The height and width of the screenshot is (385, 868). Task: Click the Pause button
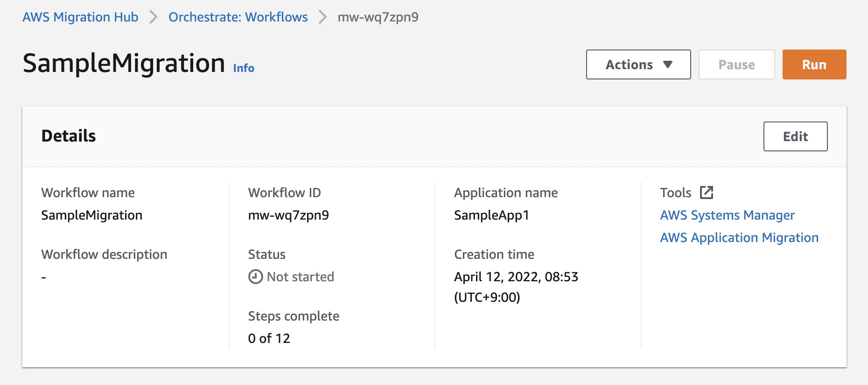click(x=736, y=64)
